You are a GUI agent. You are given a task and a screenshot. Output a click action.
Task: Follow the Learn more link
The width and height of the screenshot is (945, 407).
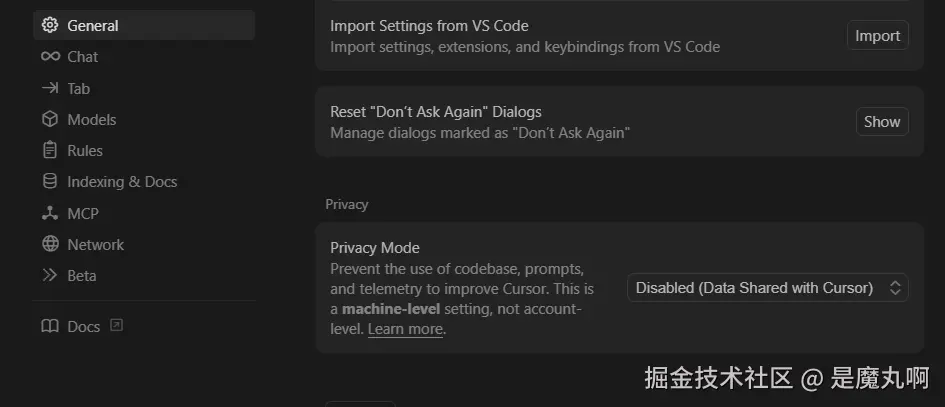click(x=405, y=329)
